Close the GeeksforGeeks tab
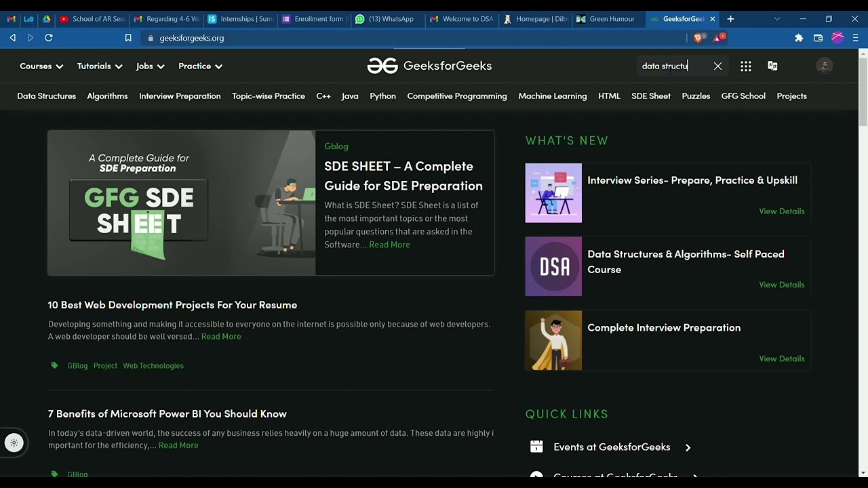This screenshot has width=868, height=488. [x=713, y=19]
